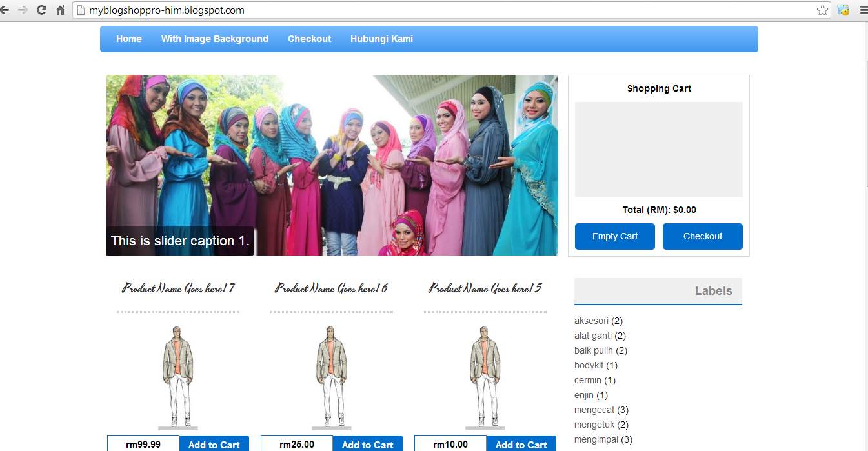The height and width of the screenshot is (451, 868).
Task: Open the Product Name Goes here! 7 title
Action: tap(178, 288)
